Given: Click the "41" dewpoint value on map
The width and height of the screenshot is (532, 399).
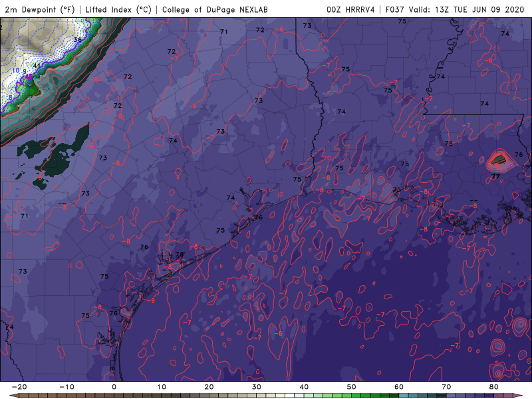Looking at the screenshot, I should pyautogui.click(x=37, y=66).
